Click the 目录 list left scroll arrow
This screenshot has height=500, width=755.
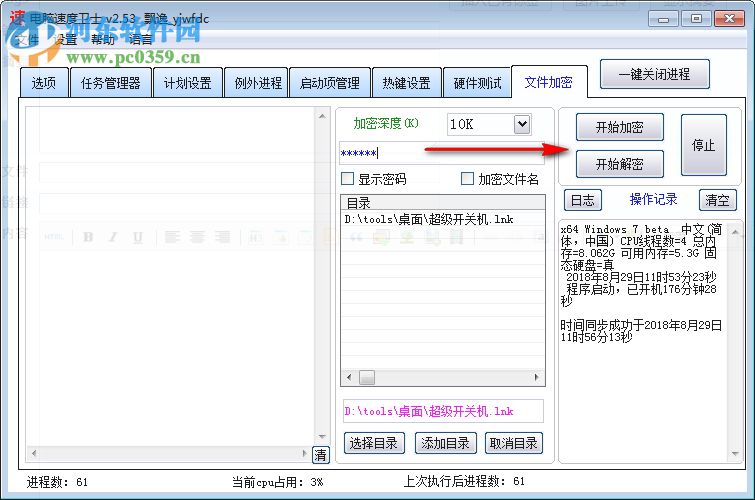coord(349,377)
